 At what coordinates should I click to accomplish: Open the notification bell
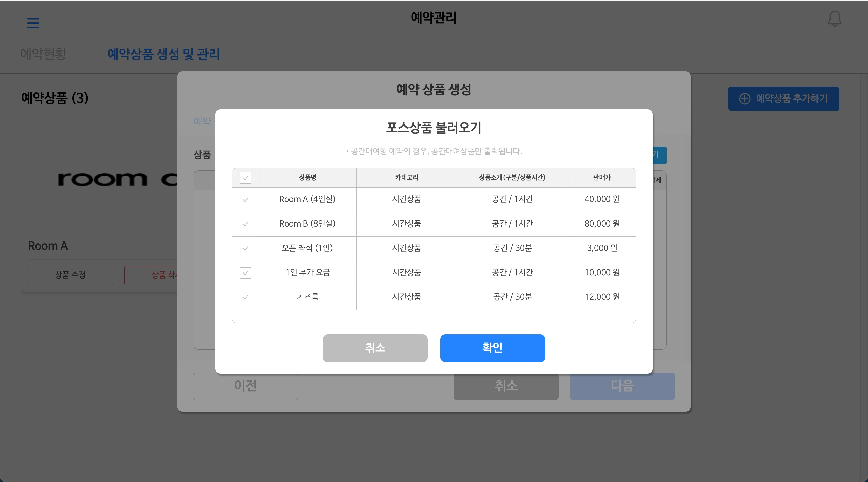click(x=835, y=19)
